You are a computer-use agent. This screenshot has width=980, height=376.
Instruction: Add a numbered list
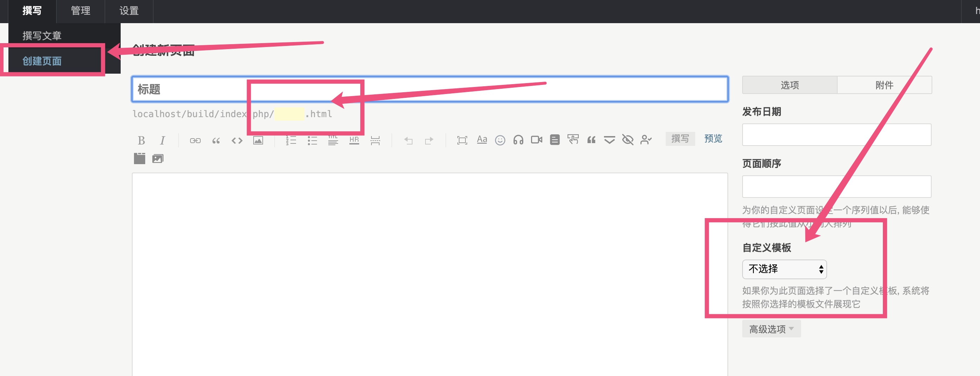(x=291, y=140)
